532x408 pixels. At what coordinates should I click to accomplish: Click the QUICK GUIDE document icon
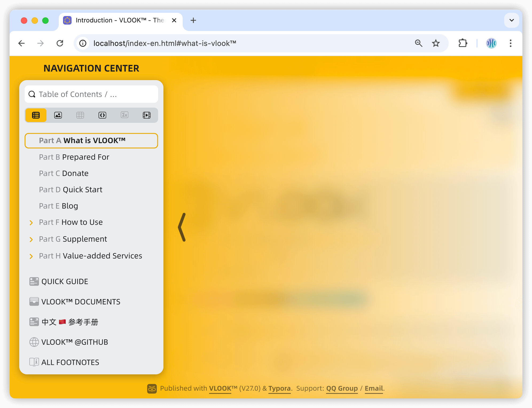(34, 281)
